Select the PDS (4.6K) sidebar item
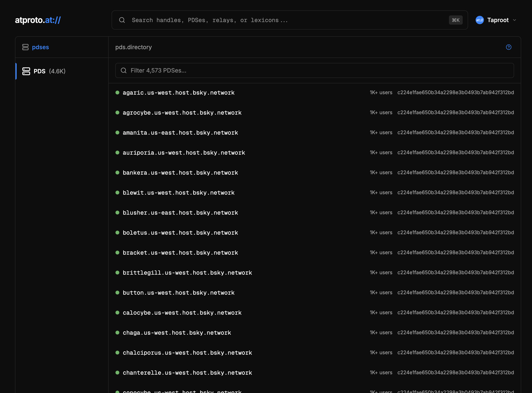532x393 pixels. tap(49, 71)
